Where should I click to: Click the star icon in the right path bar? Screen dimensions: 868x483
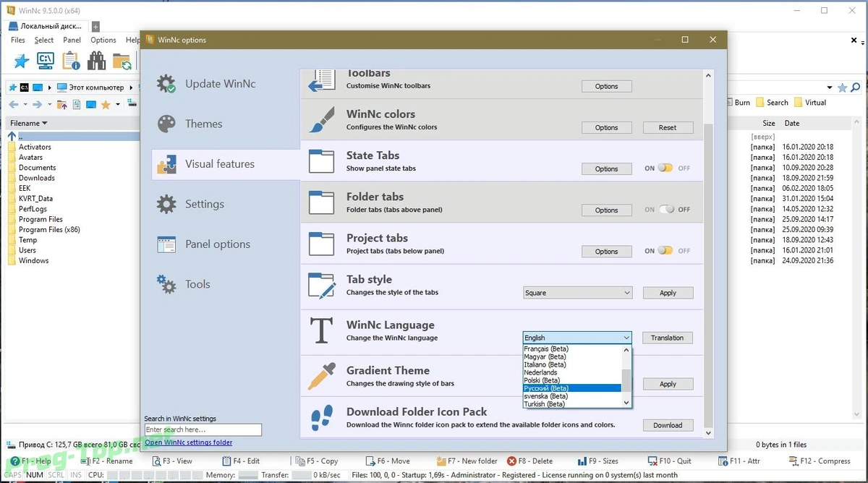tap(843, 87)
